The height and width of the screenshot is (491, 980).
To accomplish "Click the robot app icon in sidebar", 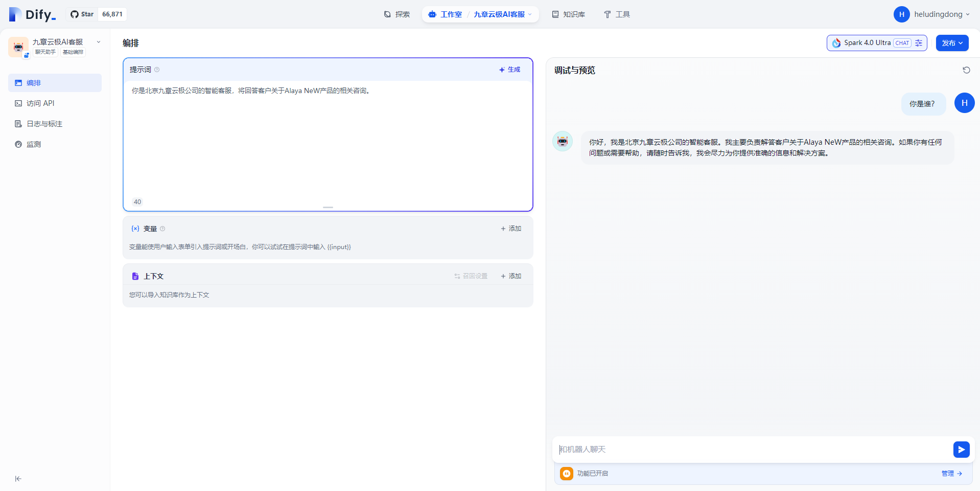I will (18, 47).
